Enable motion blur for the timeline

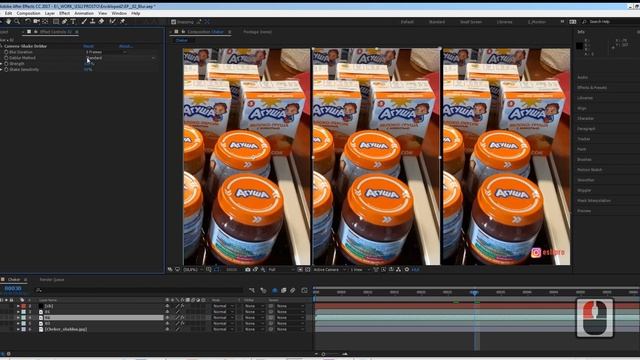click(293, 290)
